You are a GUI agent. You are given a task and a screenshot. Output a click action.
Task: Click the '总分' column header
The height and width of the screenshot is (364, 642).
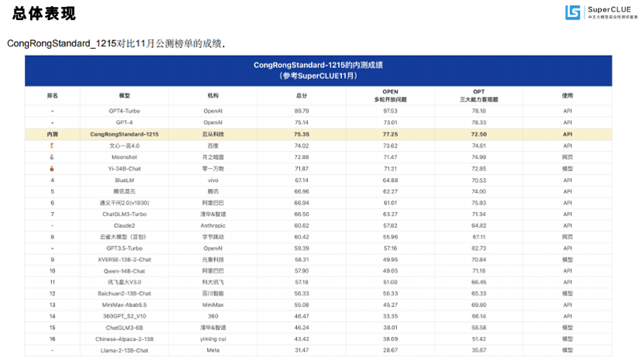(302, 96)
